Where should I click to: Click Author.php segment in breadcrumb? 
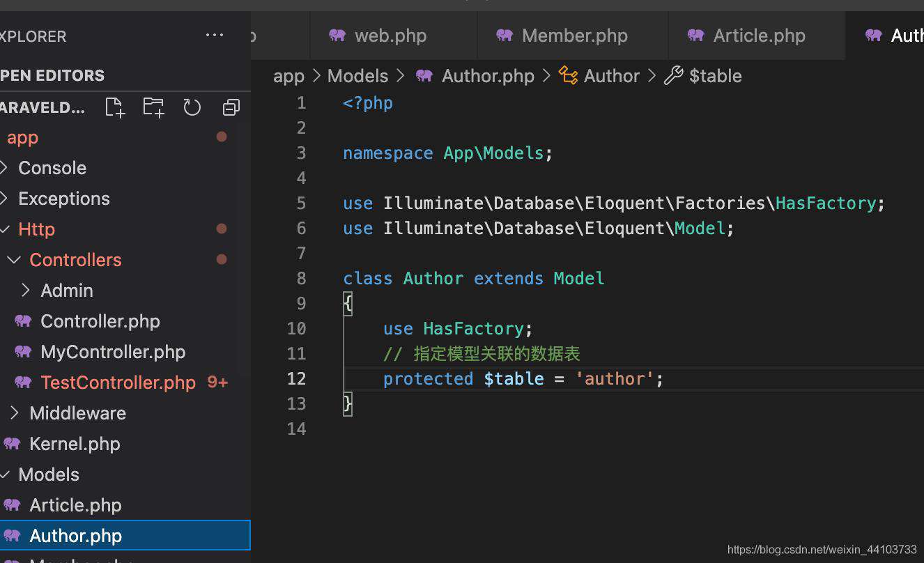(x=488, y=76)
